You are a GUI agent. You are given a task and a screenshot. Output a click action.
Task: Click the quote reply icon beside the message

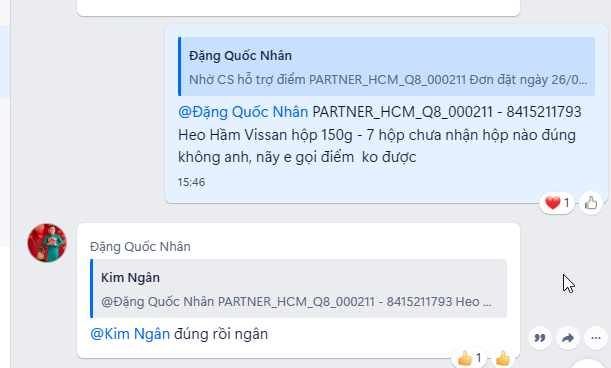[540, 338]
